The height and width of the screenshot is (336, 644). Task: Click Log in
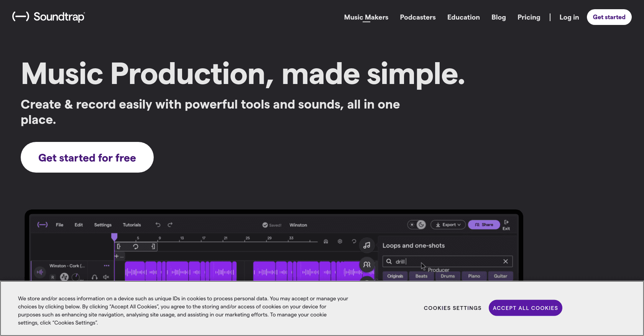pos(569,17)
